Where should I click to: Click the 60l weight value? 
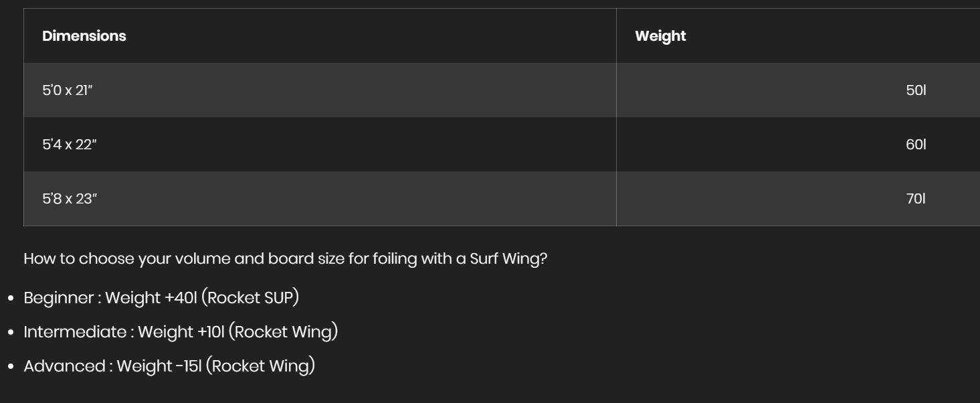tap(916, 145)
